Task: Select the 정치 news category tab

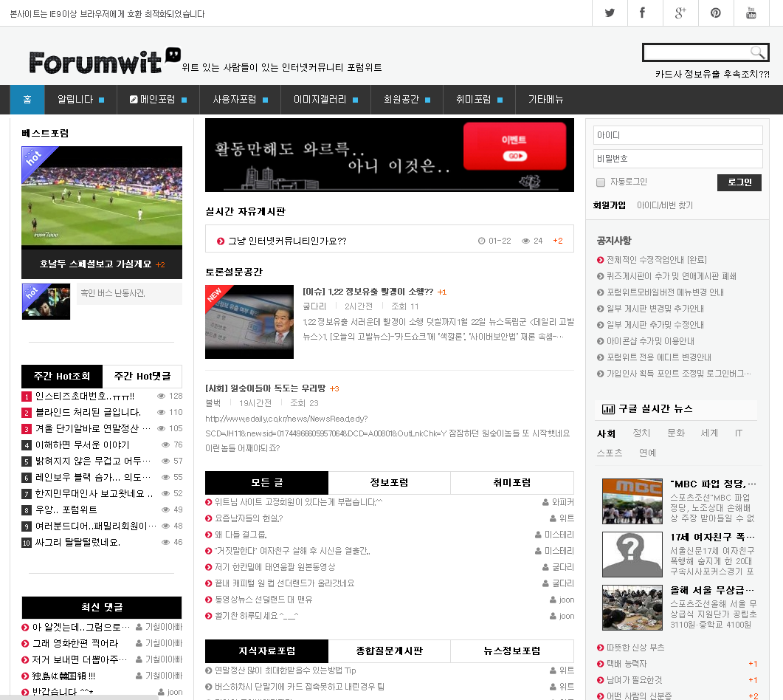Action: click(641, 433)
